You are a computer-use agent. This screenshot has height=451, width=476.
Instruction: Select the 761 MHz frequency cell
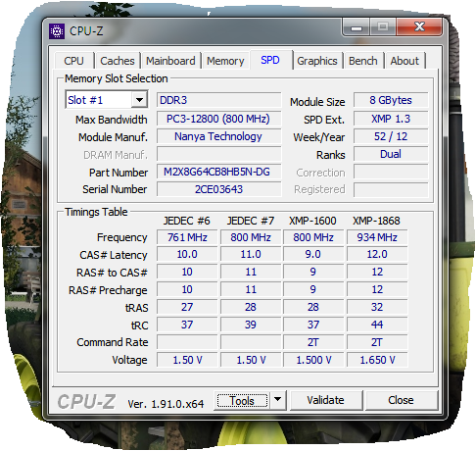[187, 237]
